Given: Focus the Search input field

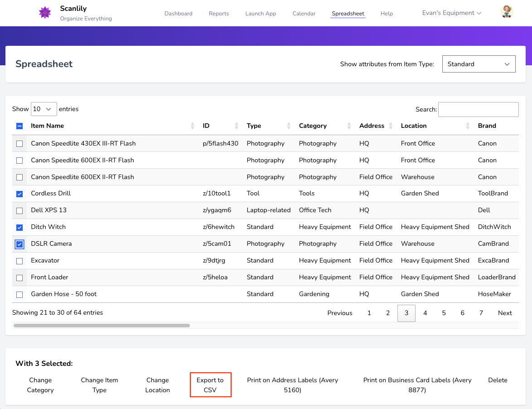Looking at the screenshot, I should pos(478,109).
